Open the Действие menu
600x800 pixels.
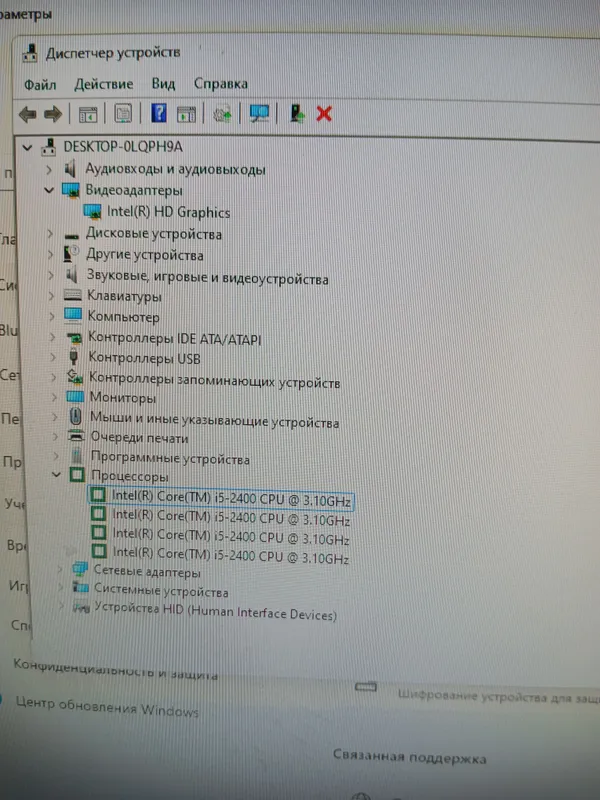point(104,84)
